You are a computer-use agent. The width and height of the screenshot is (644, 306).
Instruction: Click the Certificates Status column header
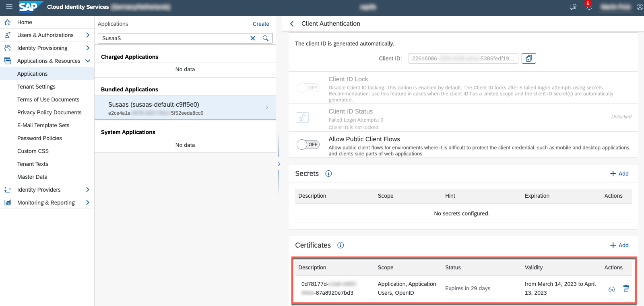coord(453,267)
